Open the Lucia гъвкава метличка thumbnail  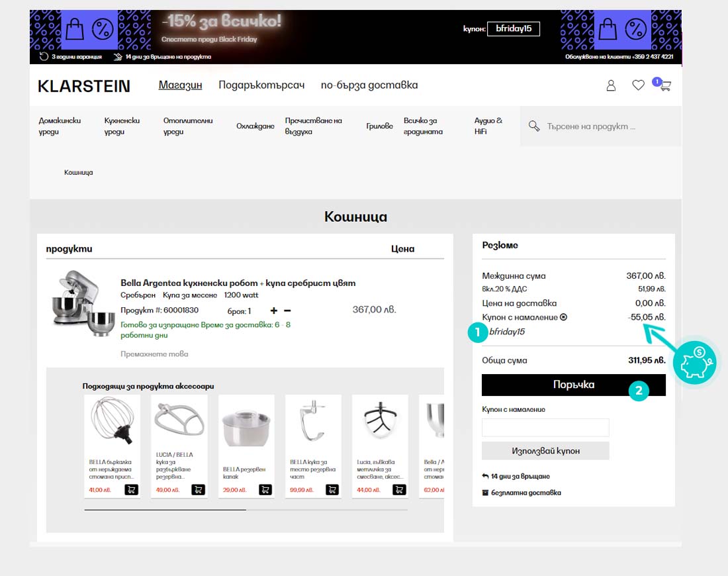(381, 420)
